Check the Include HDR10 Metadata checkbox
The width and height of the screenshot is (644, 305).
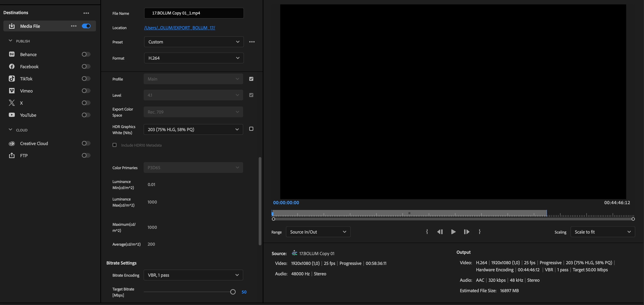click(115, 145)
